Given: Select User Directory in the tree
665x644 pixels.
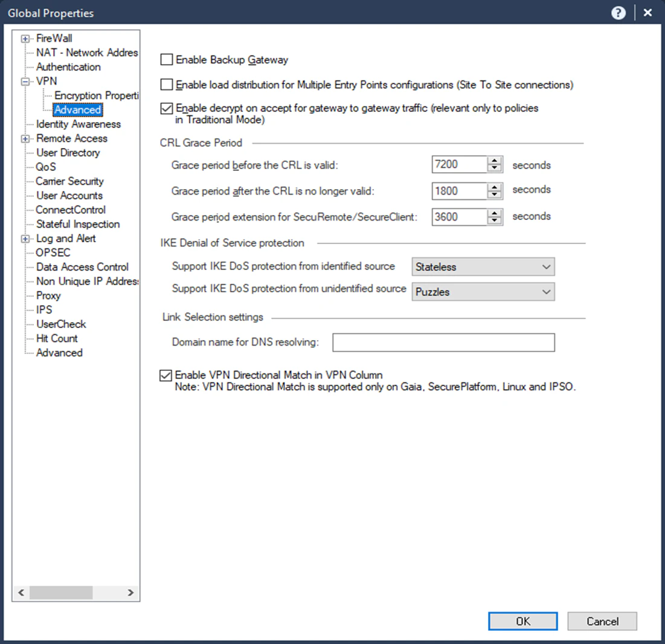Looking at the screenshot, I should pos(68,153).
